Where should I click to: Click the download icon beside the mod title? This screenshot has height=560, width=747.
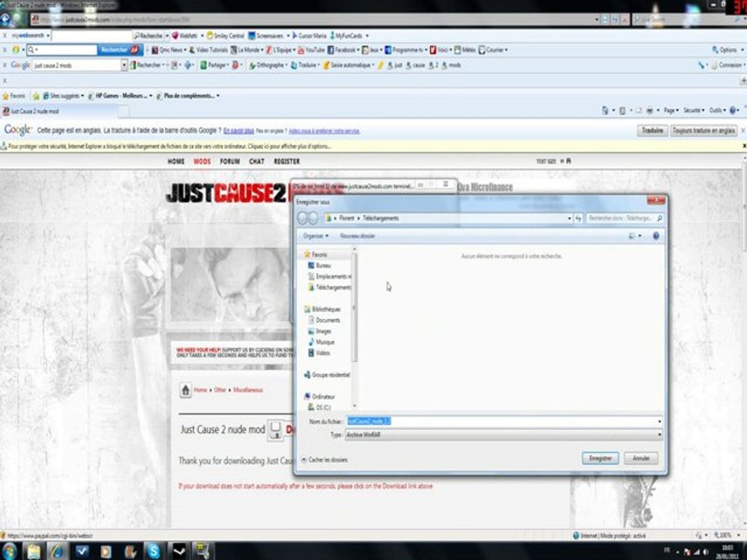(x=275, y=430)
